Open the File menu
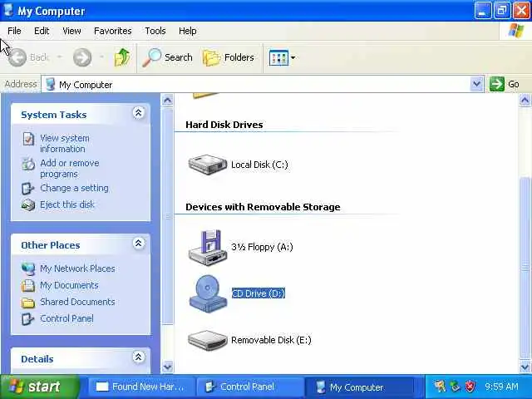This screenshot has width=532, height=399. coord(14,31)
